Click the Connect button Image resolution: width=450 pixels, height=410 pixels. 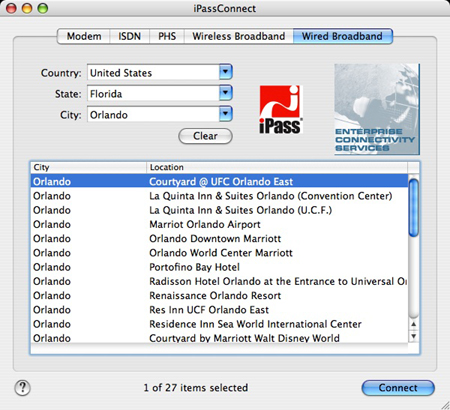coord(398,388)
